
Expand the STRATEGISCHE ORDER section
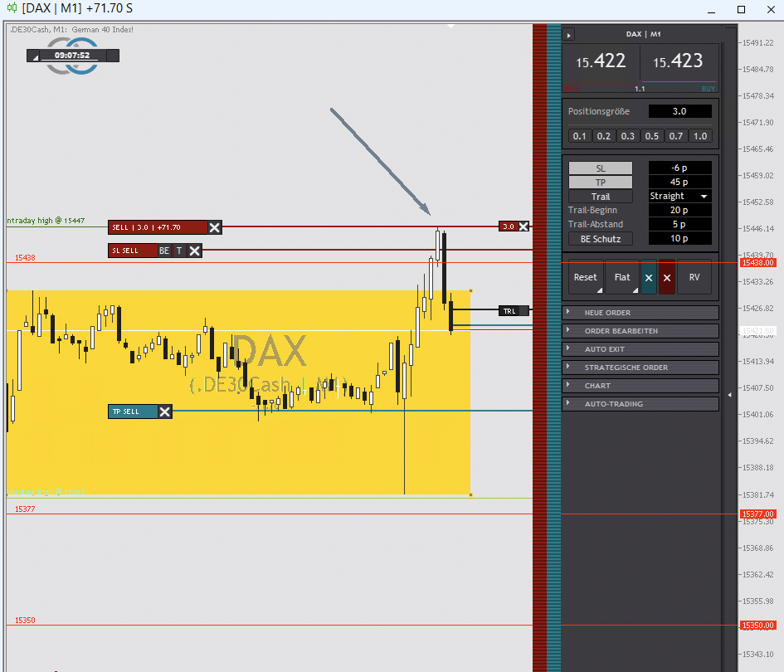coord(640,368)
